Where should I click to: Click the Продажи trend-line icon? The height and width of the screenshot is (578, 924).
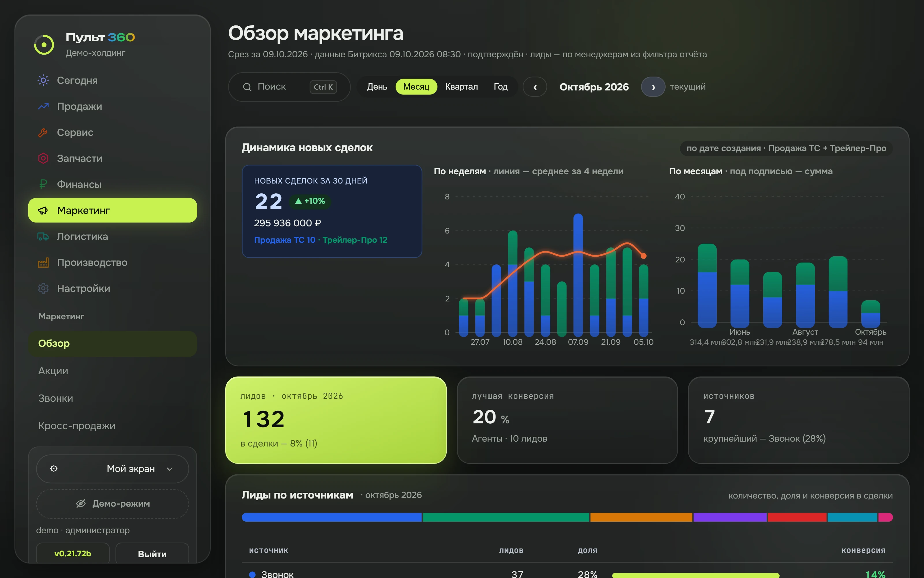coord(43,106)
